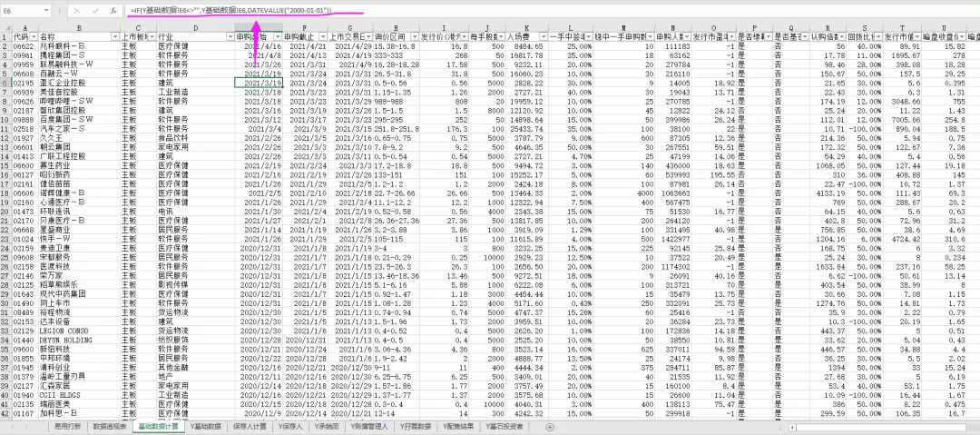Image resolution: width=980 pixels, height=435 pixels.
Task: Switch to 易用打新 sheet tab
Action: [67, 427]
